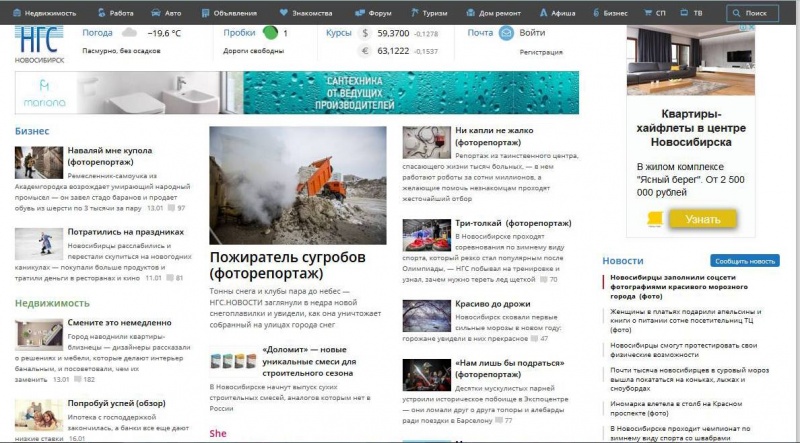Click the euro currency rate icon
This screenshot has width=800, height=443.
pos(365,50)
